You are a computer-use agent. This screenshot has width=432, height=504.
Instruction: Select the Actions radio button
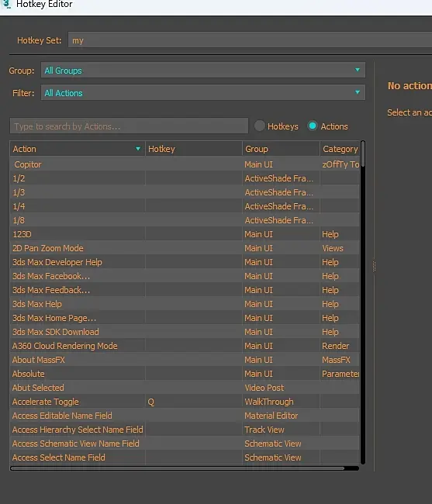point(313,126)
